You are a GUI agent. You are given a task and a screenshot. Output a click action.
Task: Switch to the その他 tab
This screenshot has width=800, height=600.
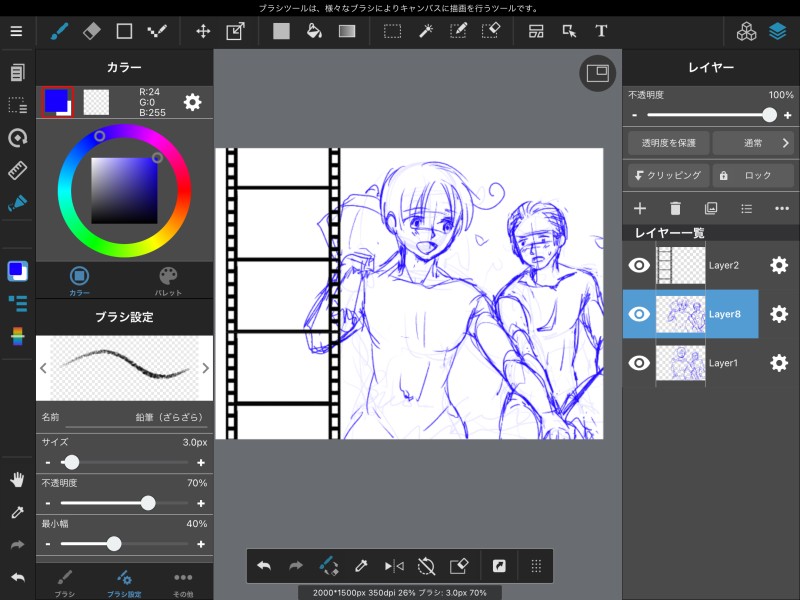pyautogui.click(x=183, y=584)
